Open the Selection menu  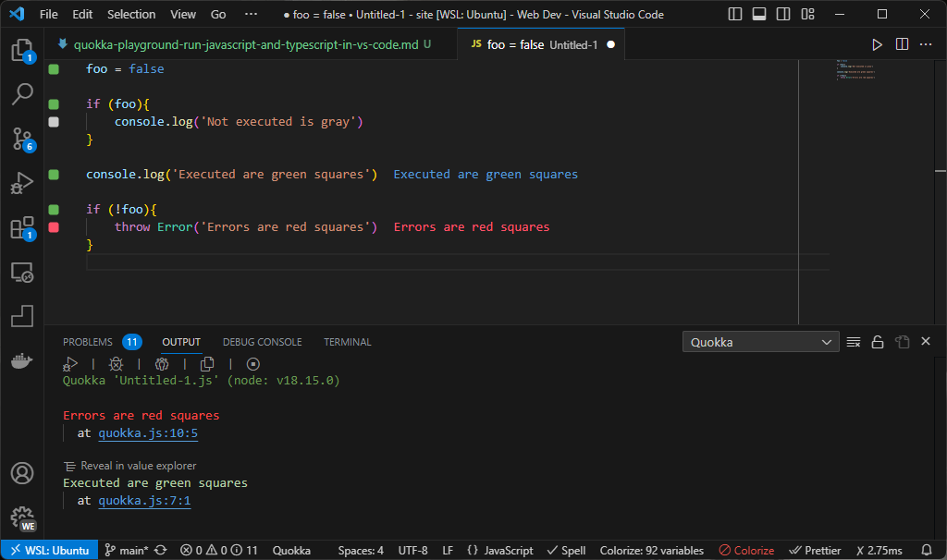click(x=131, y=14)
